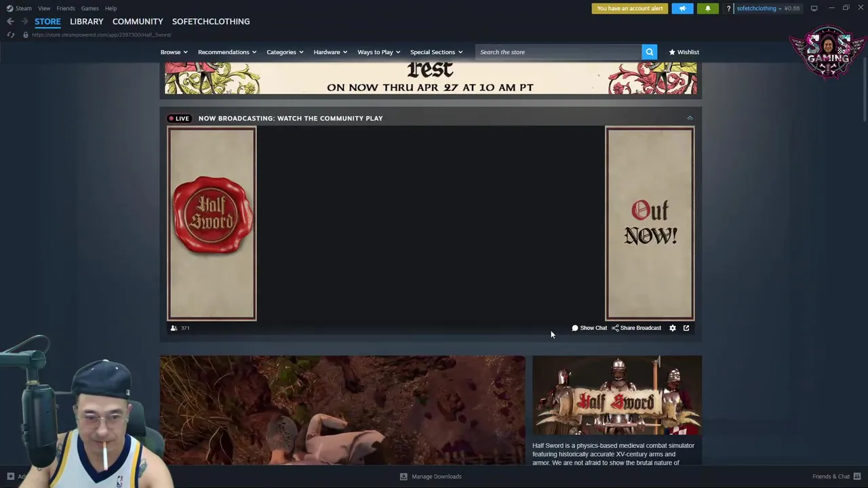Viewport: 868px width, 488px height.
Task: Click the blue search magnifier button
Action: tap(650, 52)
